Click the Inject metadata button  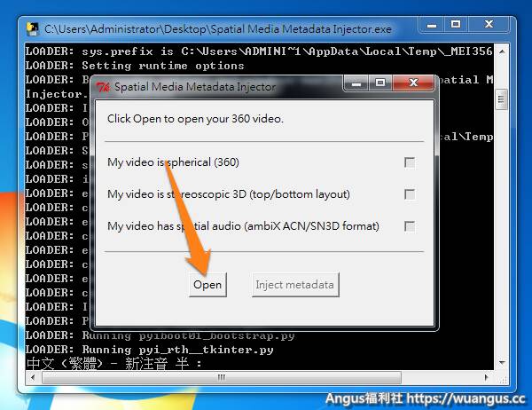295,285
